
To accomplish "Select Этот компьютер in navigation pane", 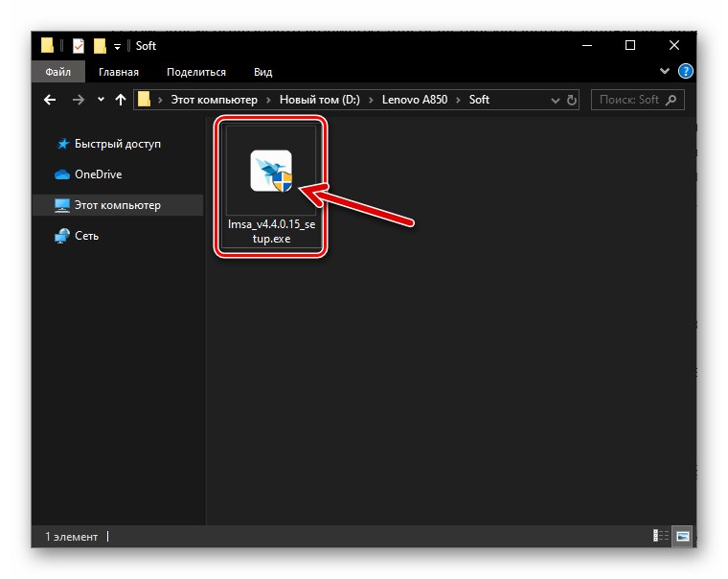I will click(118, 205).
